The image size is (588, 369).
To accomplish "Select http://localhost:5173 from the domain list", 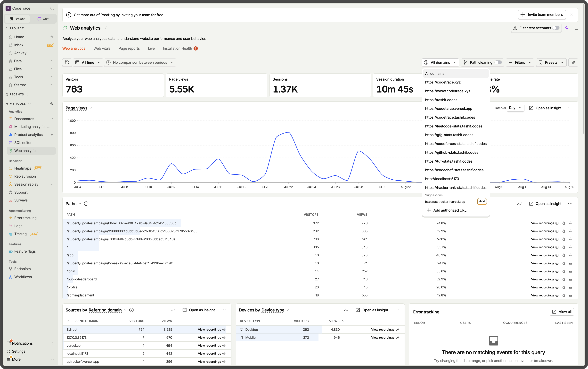I will (456, 179).
